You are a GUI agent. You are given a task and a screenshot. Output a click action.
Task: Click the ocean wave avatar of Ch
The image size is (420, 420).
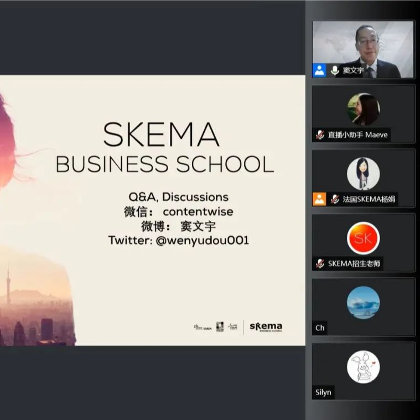coord(363,302)
